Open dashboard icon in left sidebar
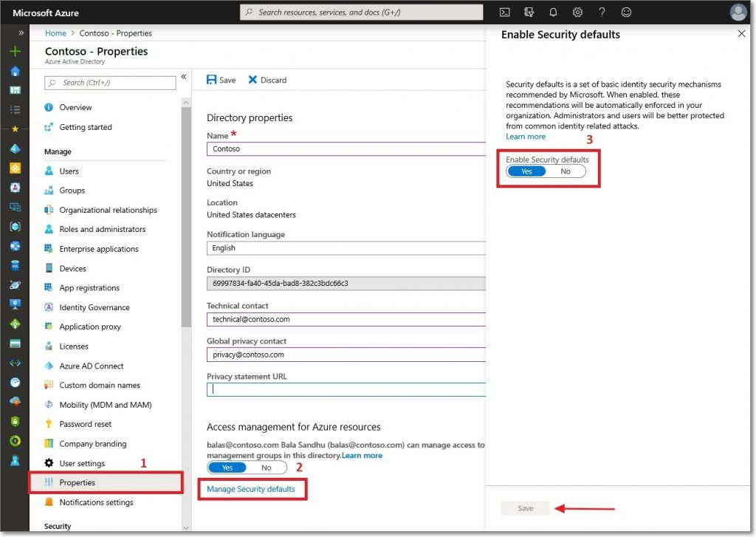 (15, 90)
